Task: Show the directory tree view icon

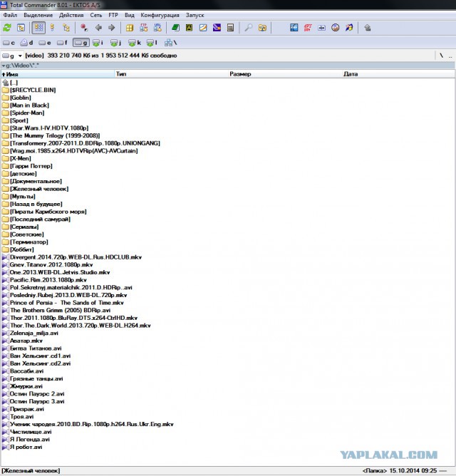Action: pos(66,28)
